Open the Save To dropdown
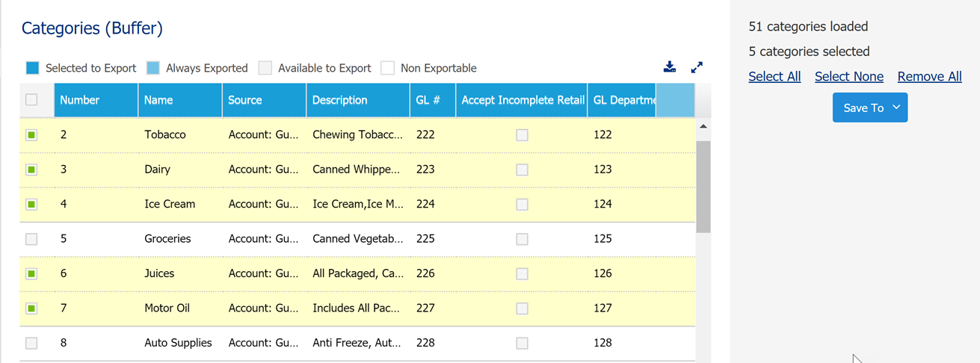The width and height of the screenshot is (980, 363). 870,108
